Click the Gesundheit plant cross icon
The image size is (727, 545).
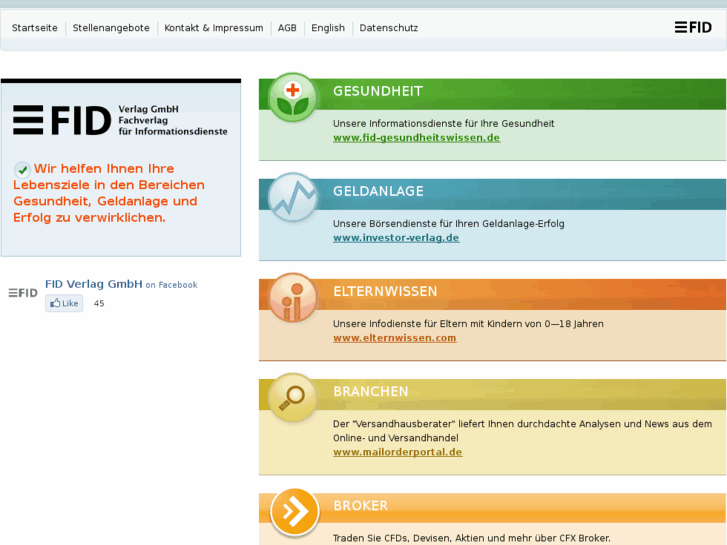293,98
